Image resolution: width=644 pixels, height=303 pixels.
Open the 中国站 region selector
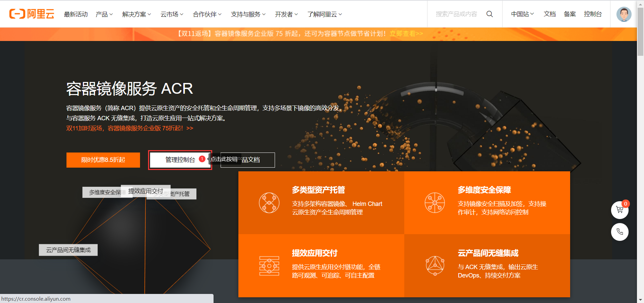tap(522, 14)
